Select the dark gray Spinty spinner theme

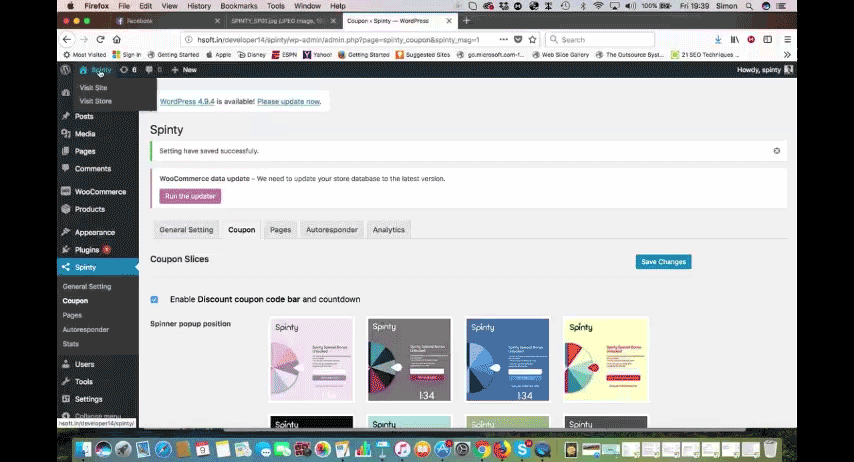click(x=409, y=360)
